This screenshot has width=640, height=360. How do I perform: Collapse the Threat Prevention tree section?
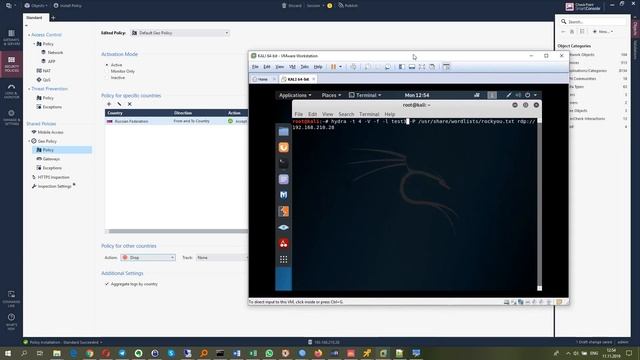[x=29, y=89]
